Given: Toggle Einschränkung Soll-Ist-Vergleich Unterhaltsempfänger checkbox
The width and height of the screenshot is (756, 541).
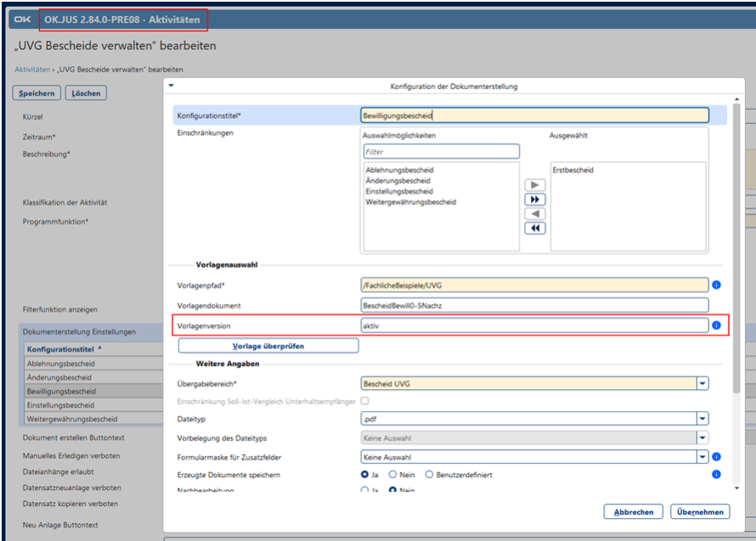Looking at the screenshot, I should tap(365, 401).
